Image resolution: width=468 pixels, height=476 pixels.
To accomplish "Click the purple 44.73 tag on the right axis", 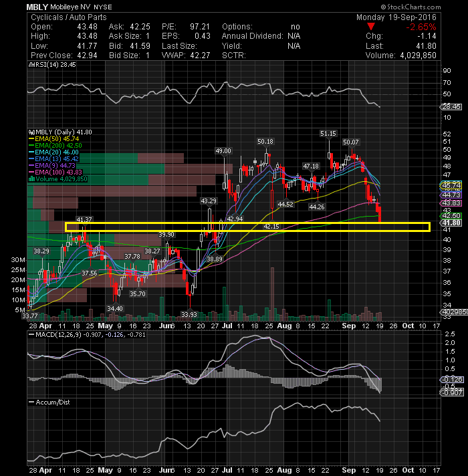I will point(451,195).
